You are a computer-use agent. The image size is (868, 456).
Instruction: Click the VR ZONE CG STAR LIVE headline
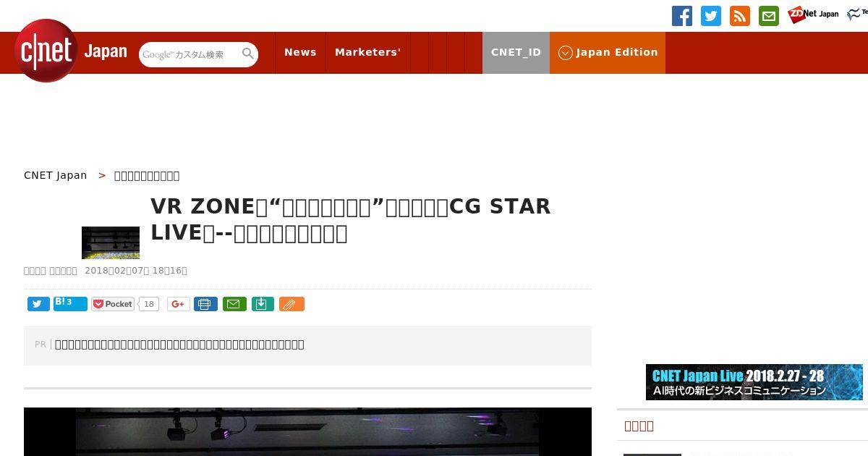(x=351, y=219)
